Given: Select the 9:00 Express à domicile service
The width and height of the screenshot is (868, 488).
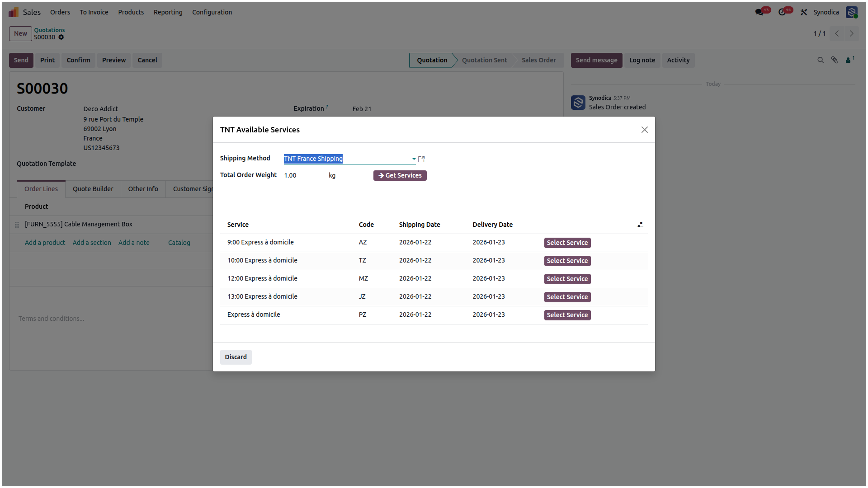Looking at the screenshot, I should [567, 243].
